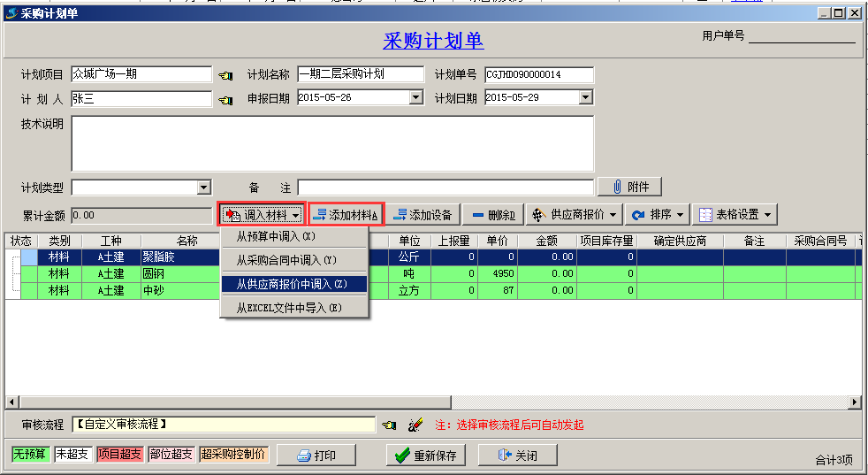868x475 pixels.
Task: Select 从预算中调入 menu item
Action: (x=276, y=237)
